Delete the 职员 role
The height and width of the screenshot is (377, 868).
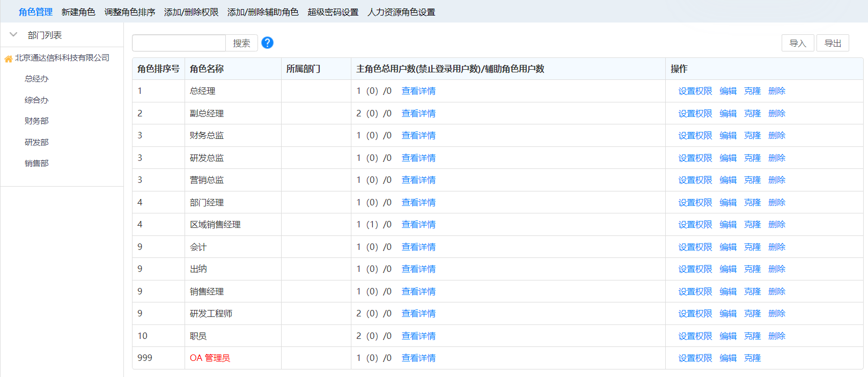[x=776, y=336]
